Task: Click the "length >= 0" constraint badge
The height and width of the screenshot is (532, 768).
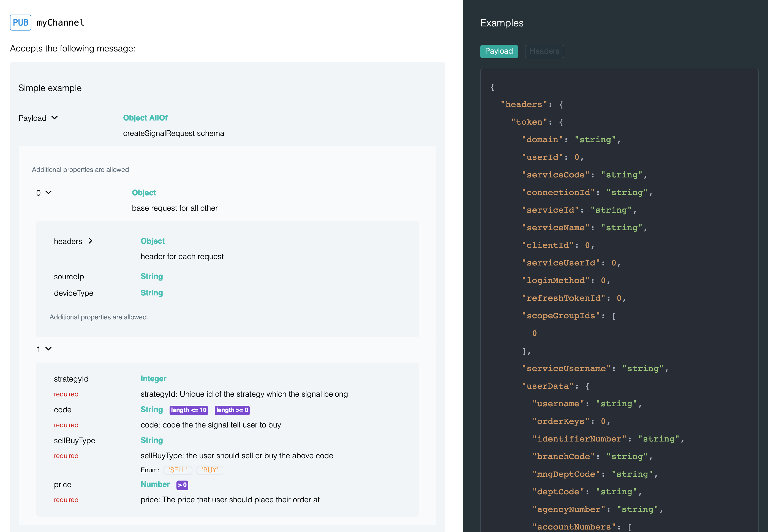Action: 232,410
